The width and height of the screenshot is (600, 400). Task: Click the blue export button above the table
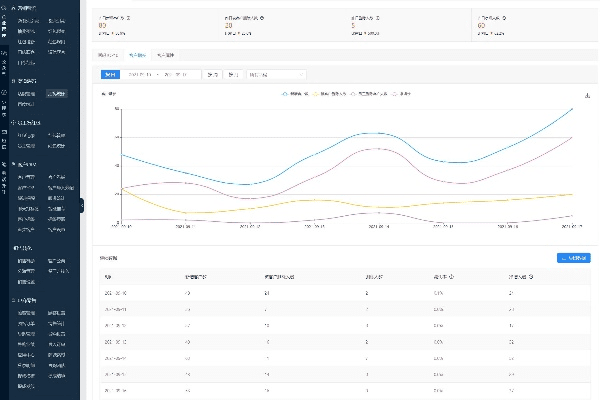573,258
